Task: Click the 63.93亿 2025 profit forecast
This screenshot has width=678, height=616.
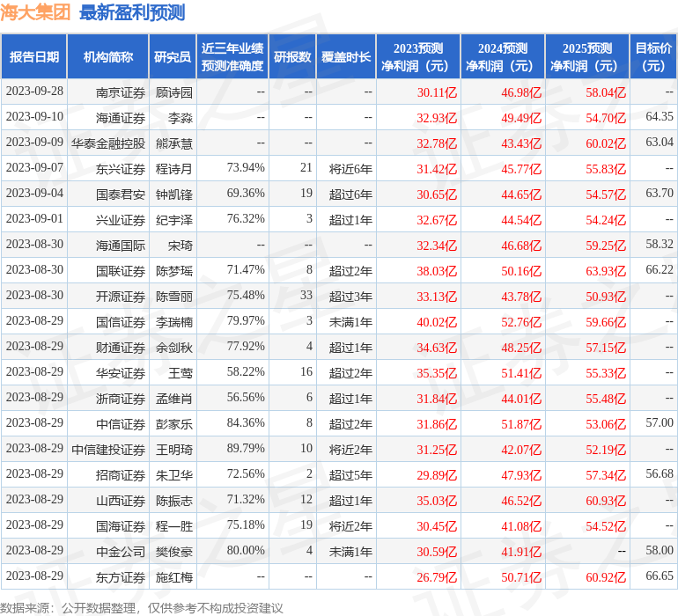Action: tap(606, 271)
